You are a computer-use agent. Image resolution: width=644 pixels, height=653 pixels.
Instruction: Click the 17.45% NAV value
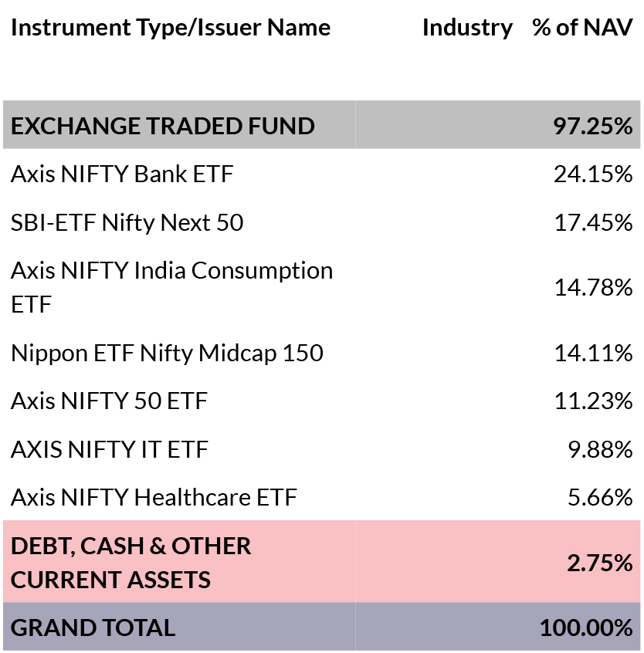click(594, 222)
